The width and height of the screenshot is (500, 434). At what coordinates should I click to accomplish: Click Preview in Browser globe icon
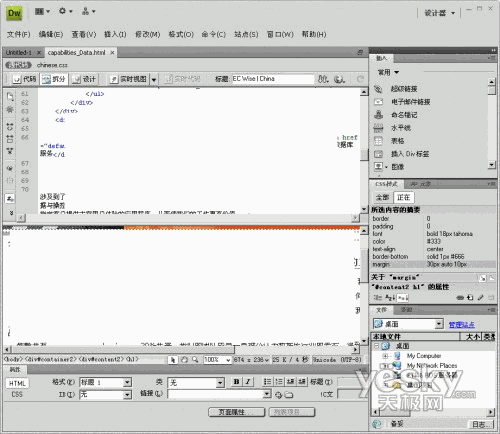(339, 79)
